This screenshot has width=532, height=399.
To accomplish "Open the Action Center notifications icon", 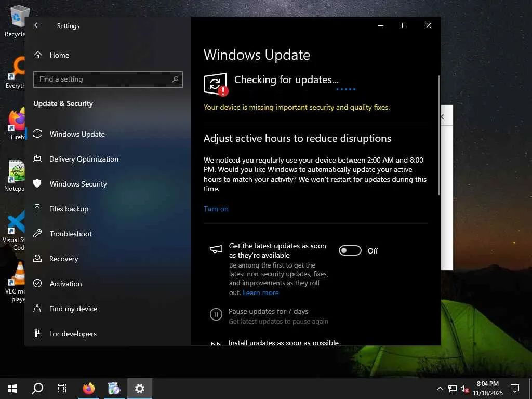I will point(515,389).
